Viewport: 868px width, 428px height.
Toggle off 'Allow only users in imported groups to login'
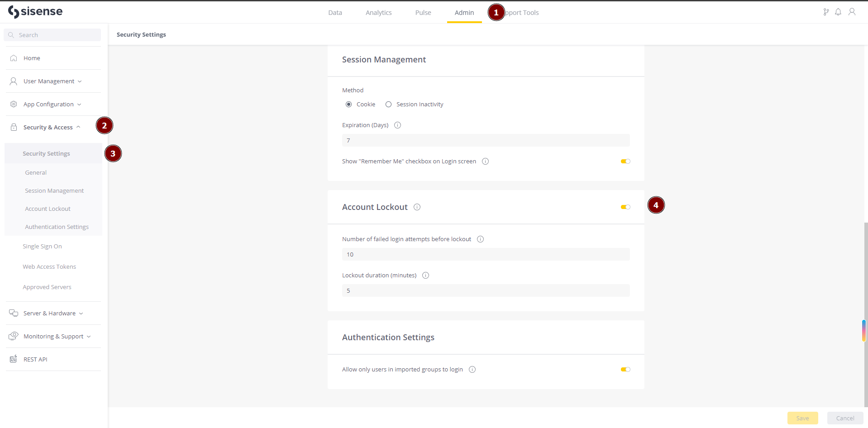(x=625, y=369)
